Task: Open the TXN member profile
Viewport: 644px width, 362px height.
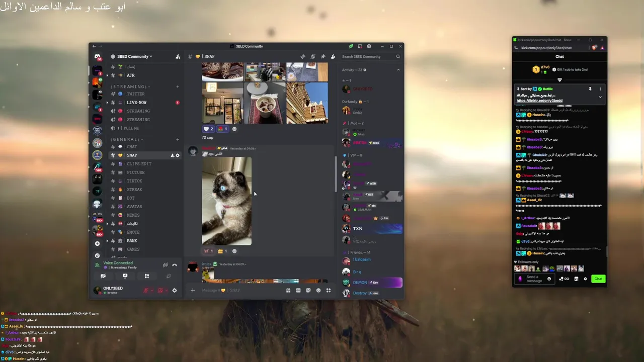Action: [372, 229]
